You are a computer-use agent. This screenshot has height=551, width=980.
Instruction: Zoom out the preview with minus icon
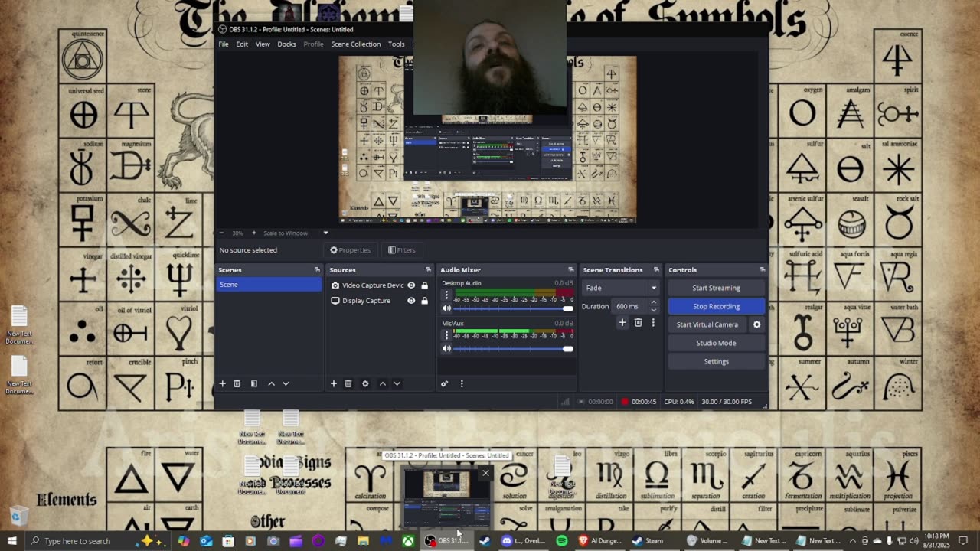(222, 233)
